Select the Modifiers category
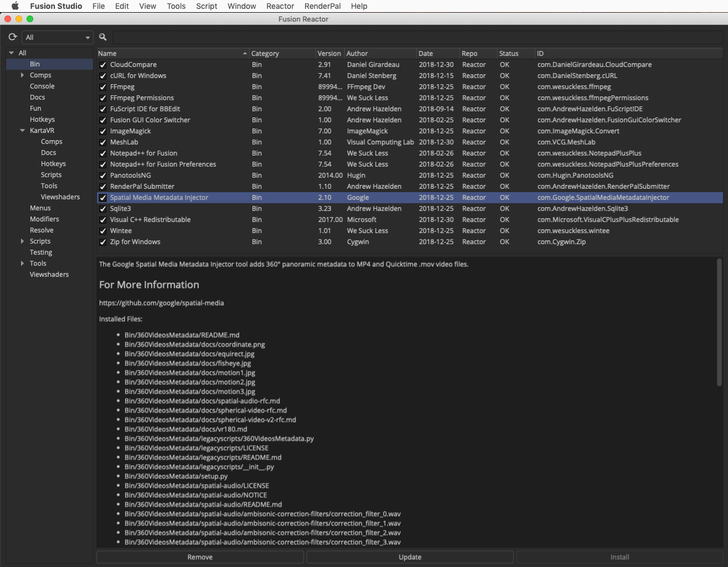This screenshot has height=567, width=728. tap(44, 219)
